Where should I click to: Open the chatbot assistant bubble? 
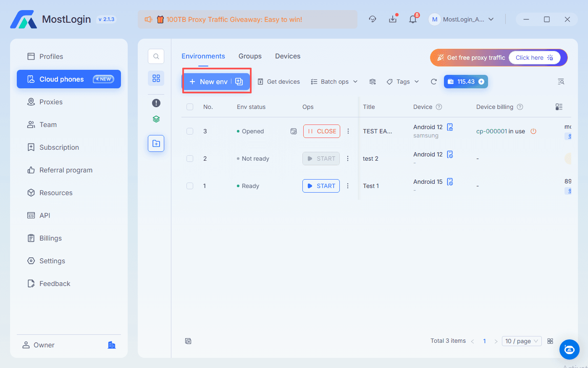coord(569,349)
